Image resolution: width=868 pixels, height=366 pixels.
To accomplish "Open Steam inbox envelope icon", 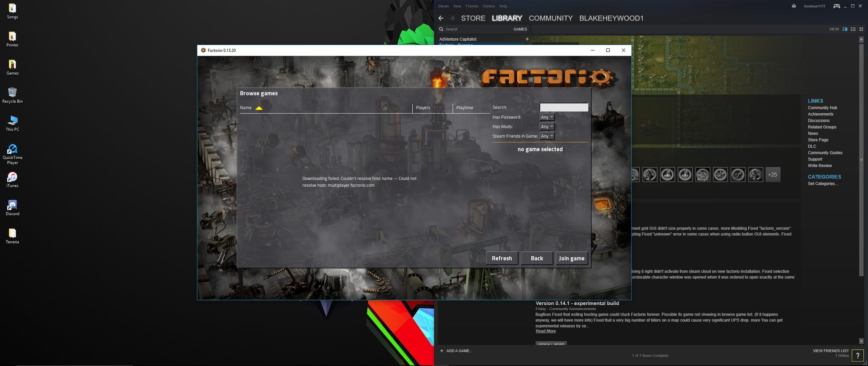I will point(794,6).
